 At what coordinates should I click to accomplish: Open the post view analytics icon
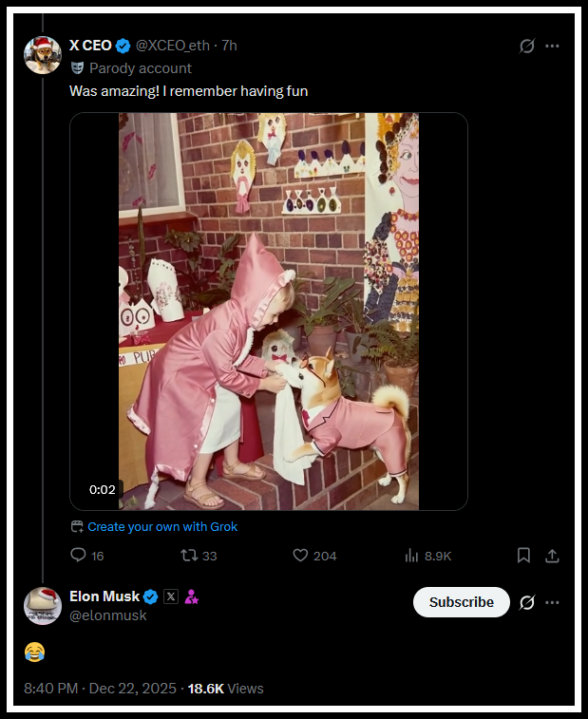[412, 556]
